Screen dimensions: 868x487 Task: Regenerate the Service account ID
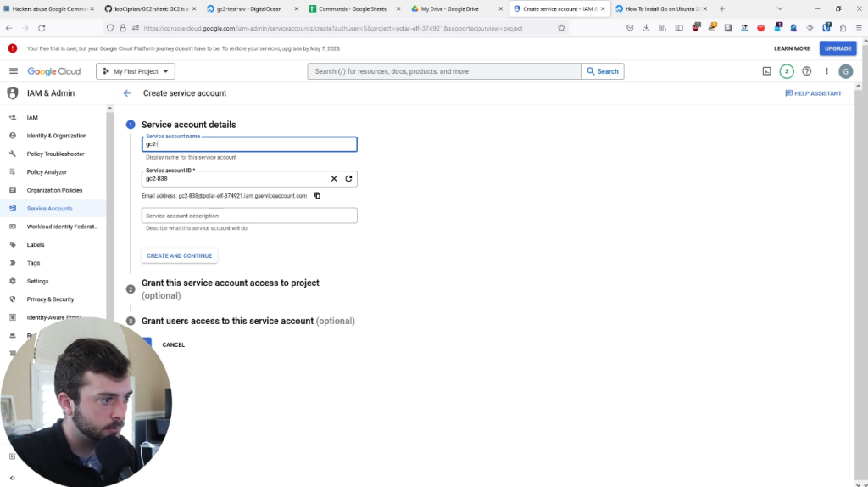[x=348, y=178]
